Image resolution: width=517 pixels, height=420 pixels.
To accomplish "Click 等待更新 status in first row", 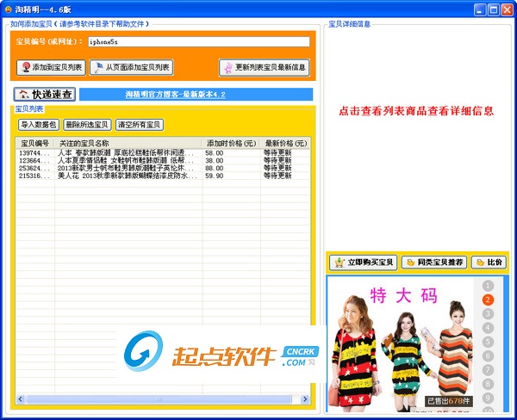I will [x=277, y=153].
